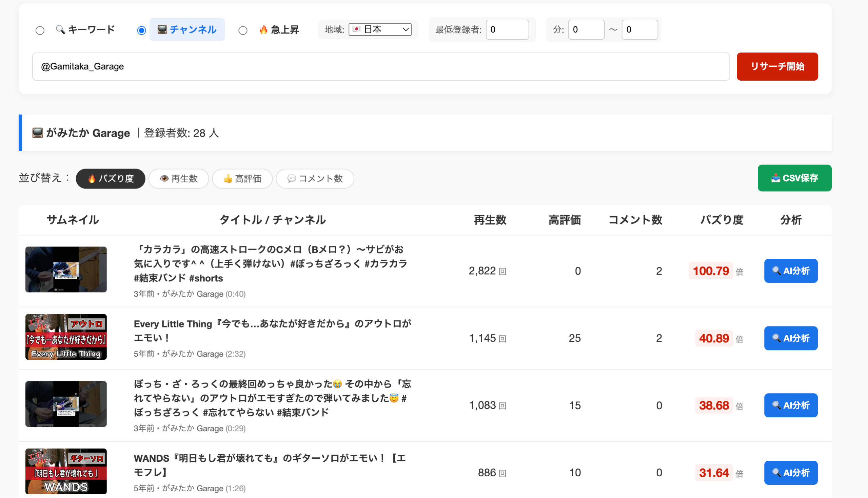Click the バズり度 column header
Image resolution: width=868 pixels, height=498 pixels.
pyautogui.click(x=722, y=220)
